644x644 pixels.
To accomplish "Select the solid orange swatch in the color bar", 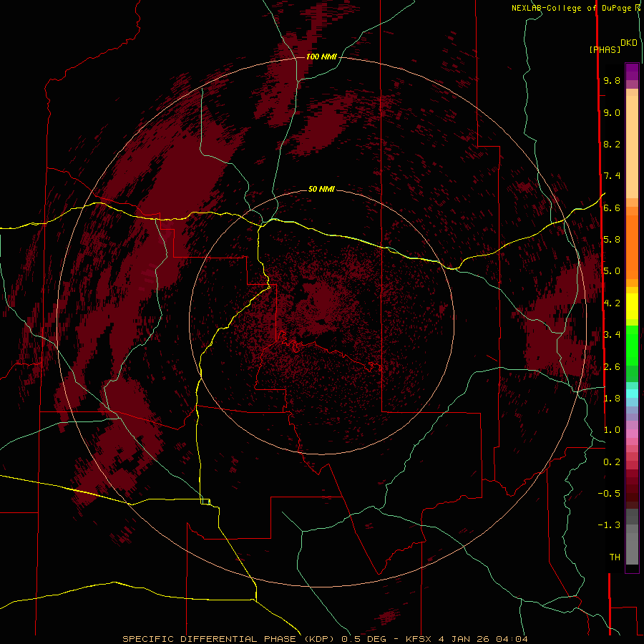I will pyautogui.click(x=632, y=248).
